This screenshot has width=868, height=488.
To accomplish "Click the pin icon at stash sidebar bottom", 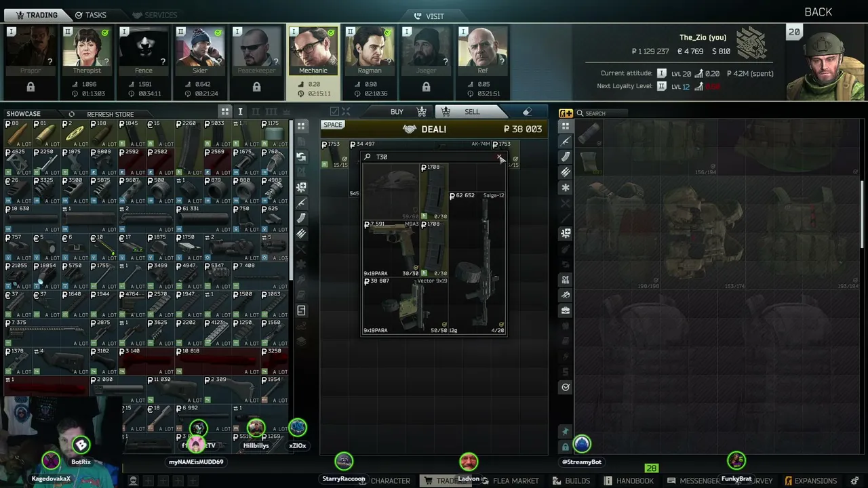I will click(566, 432).
